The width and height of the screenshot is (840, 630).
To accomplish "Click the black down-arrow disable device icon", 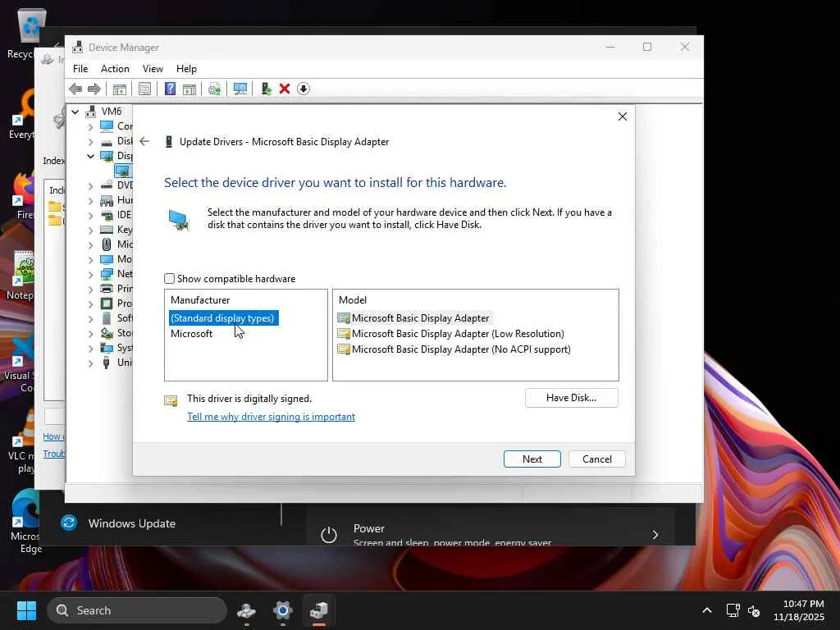I will pyautogui.click(x=304, y=89).
